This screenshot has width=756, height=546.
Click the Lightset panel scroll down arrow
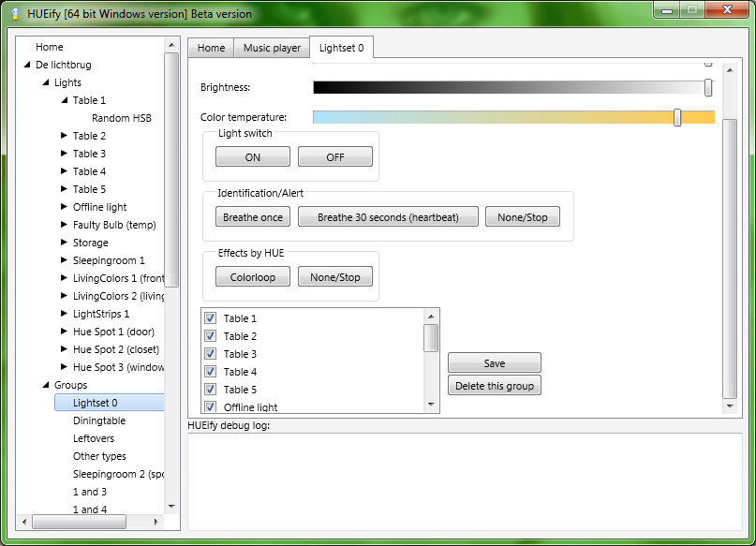[730, 406]
